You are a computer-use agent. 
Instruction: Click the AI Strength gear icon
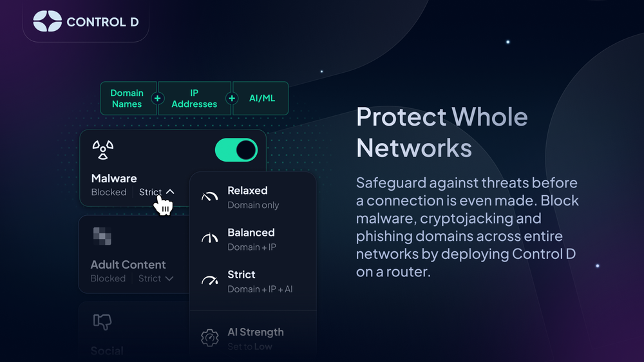[x=210, y=338]
